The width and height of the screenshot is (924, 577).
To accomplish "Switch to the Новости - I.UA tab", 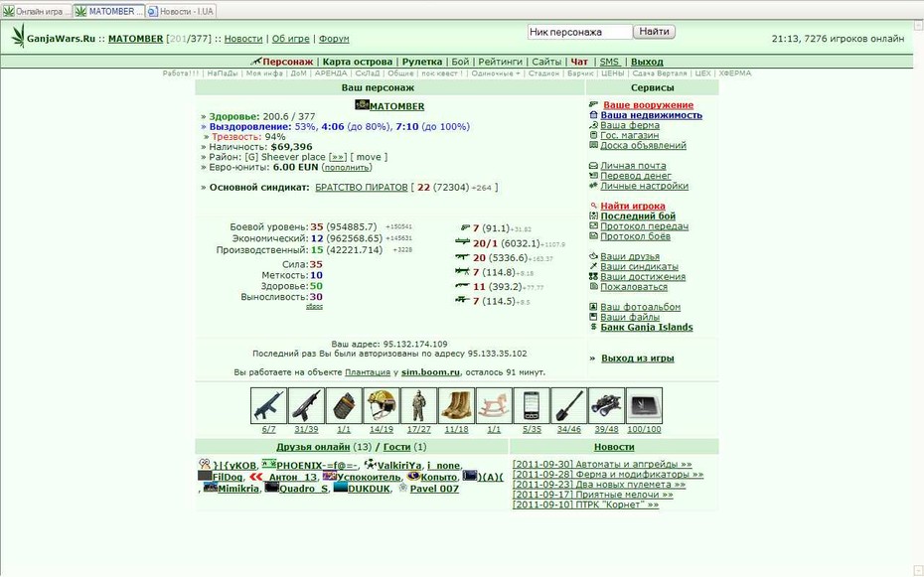I will (x=181, y=11).
